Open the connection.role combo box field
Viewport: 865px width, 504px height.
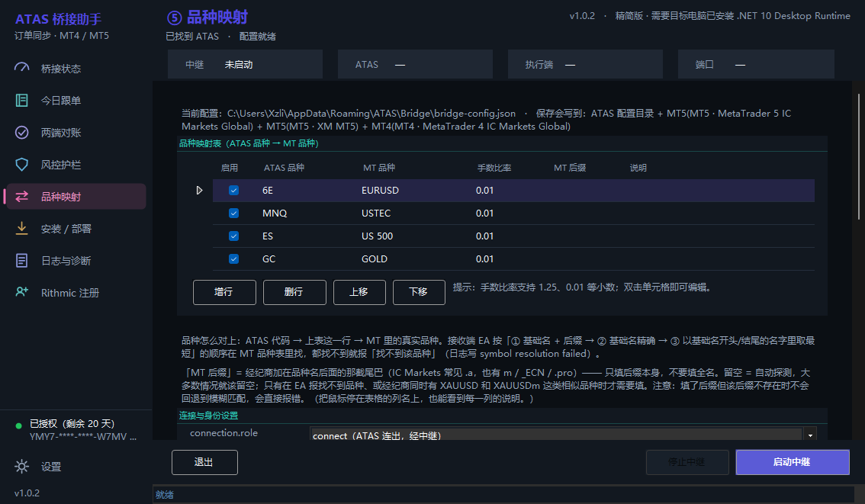pos(563,434)
